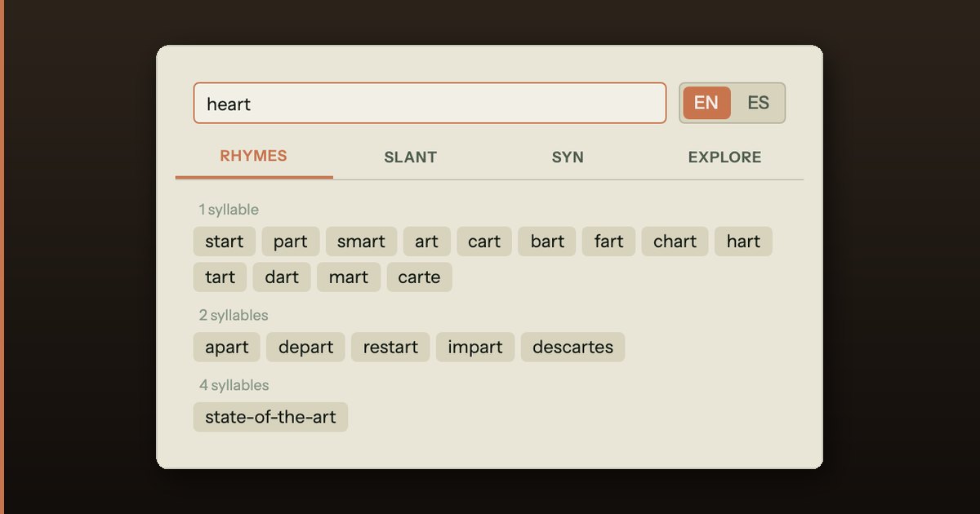
Task: Select the "impart" word chip
Action: point(475,348)
